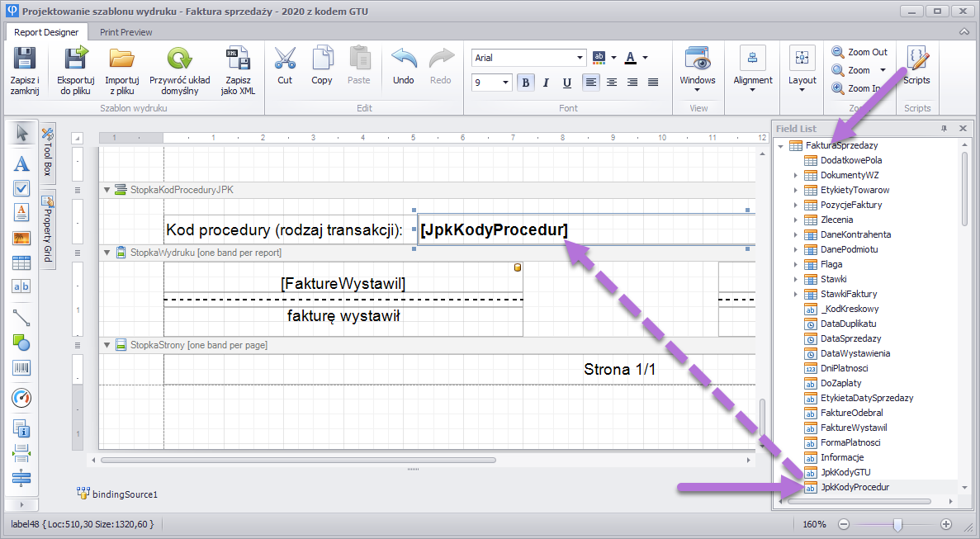Click the Zoom Out button
The height and width of the screenshot is (539, 980).
point(860,52)
